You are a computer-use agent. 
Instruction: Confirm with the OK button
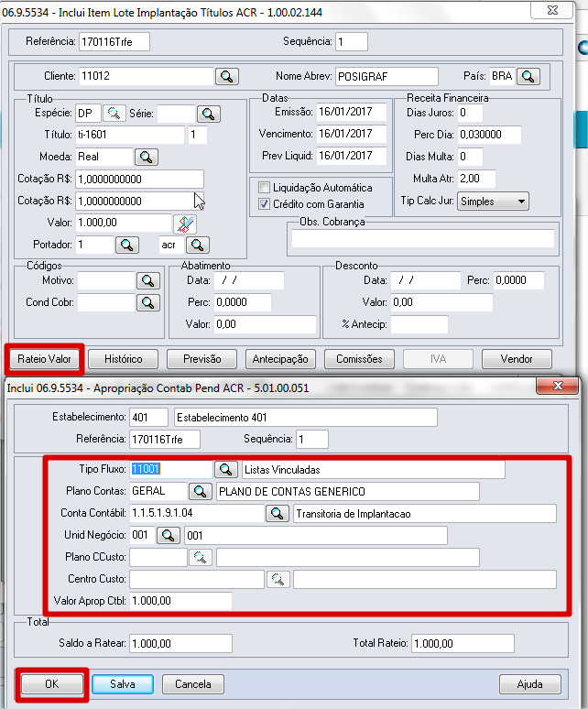point(52,684)
